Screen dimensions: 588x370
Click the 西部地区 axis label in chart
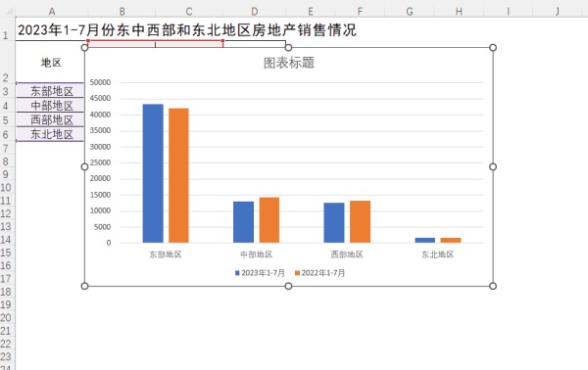tap(347, 254)
